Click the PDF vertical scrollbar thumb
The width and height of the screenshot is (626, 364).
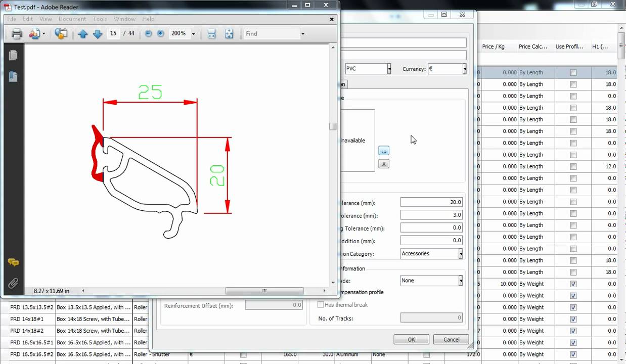click(333, 126)
